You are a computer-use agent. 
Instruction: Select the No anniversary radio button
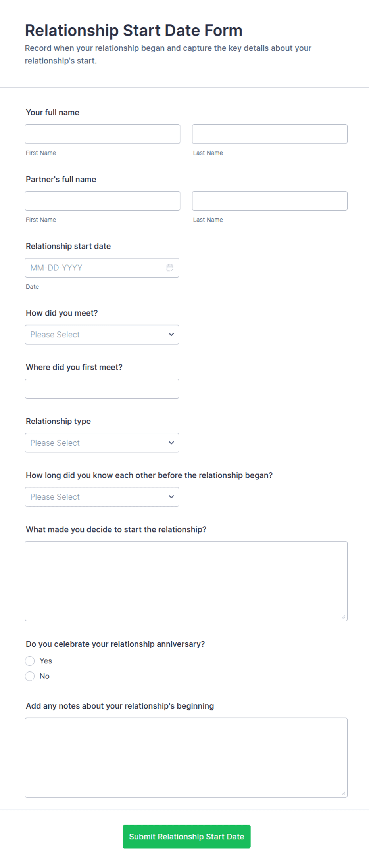[x=30, y=676]
